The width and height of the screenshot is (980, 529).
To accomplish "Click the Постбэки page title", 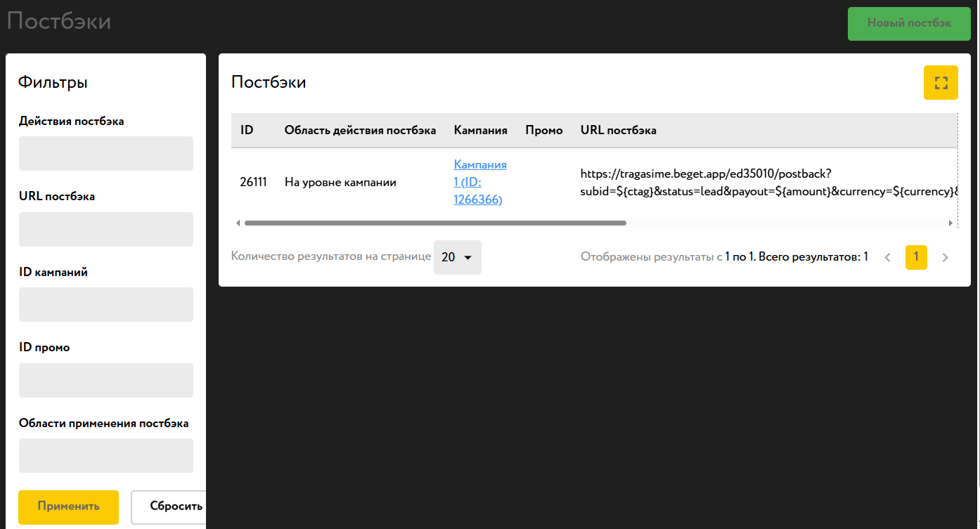I will [59, 21].
